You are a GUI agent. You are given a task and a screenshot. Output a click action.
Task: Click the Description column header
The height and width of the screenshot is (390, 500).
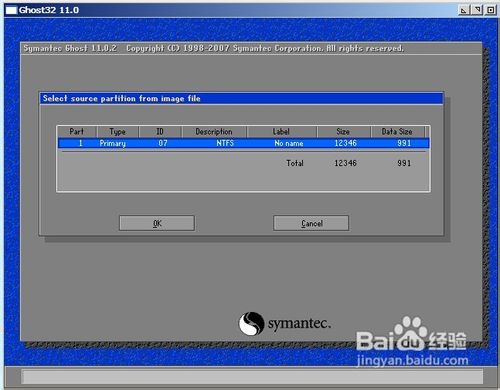click(x=214, y=132)
